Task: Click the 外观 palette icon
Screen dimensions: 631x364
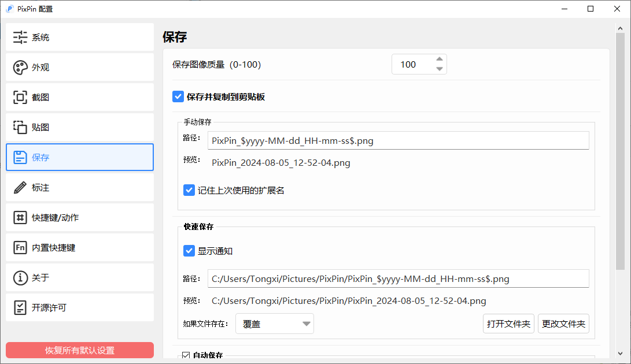Action: 20,68
